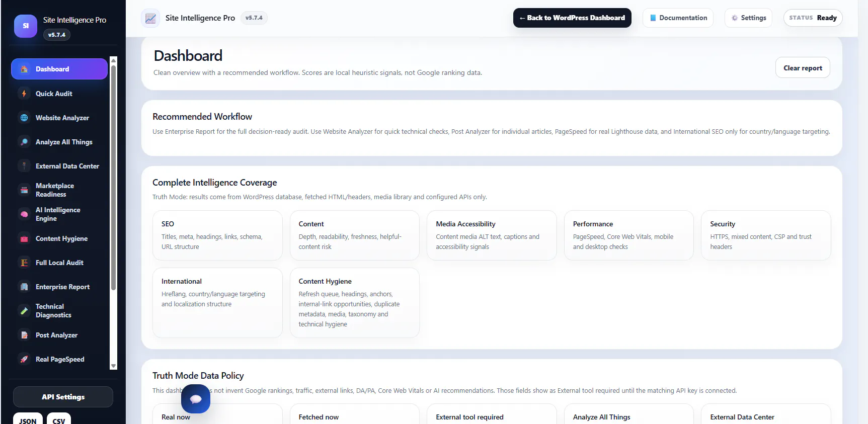
Task: Click the chart icon beside the header title
Action: pos(150,18)
